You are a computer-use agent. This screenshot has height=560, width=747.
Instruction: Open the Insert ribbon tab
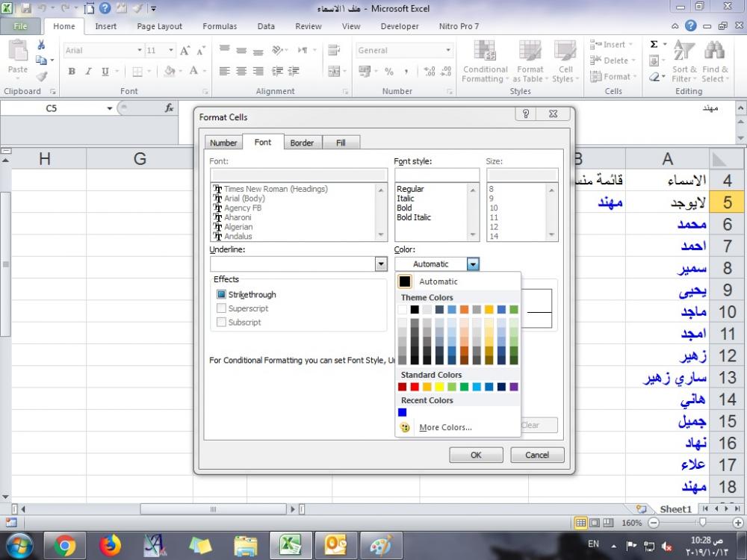pos(106,26)
